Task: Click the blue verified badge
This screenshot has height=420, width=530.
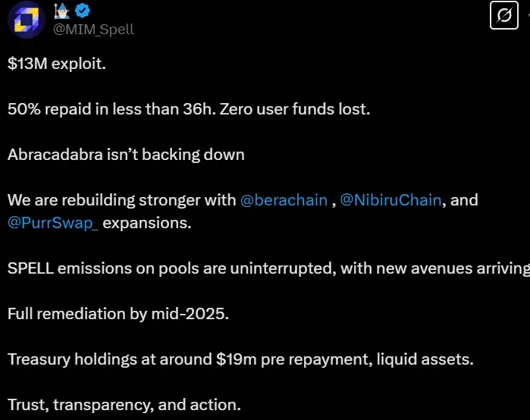Action: 82,11
